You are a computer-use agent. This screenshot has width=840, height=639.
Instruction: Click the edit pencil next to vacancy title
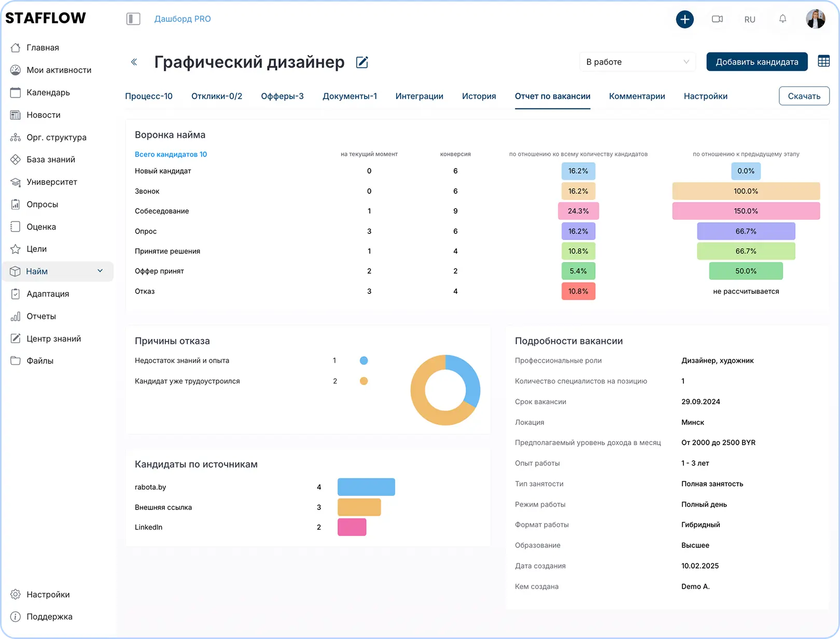(x=362, y=63)
